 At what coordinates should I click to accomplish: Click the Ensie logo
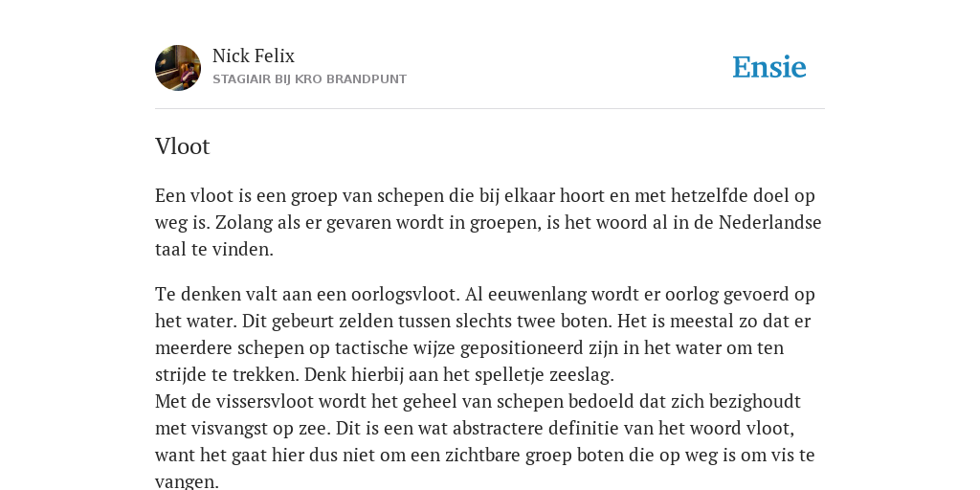[x=769, y=68]
